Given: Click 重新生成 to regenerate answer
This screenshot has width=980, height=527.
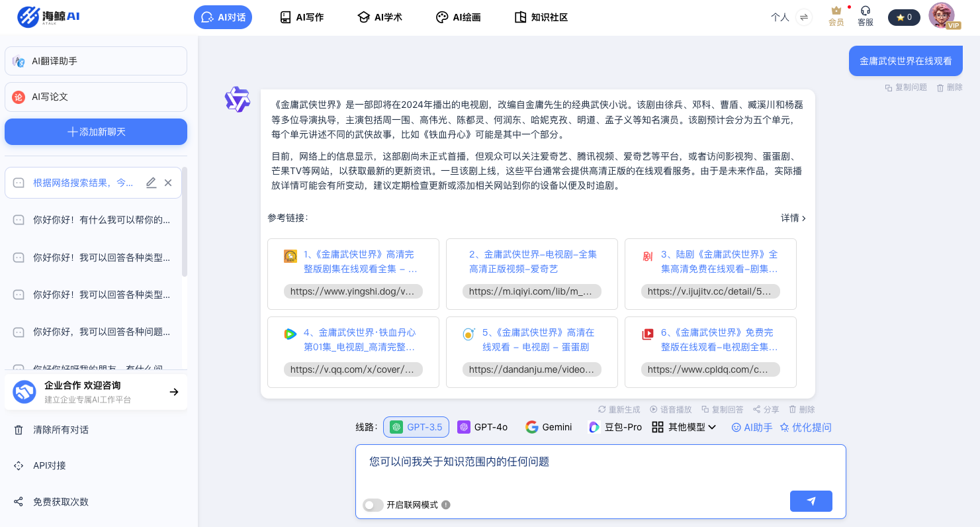Looking at the screenshot, I should pos(619,410).
